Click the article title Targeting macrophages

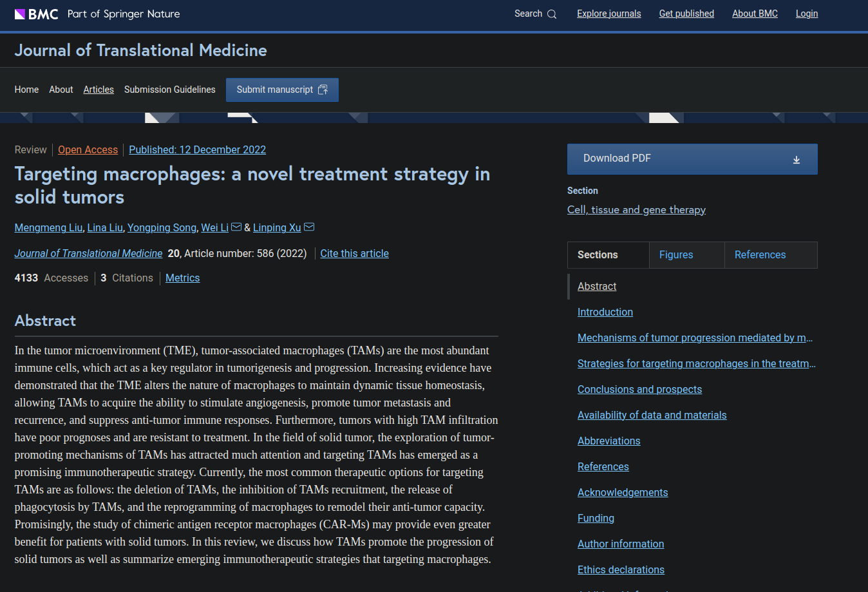coord(252,186)
